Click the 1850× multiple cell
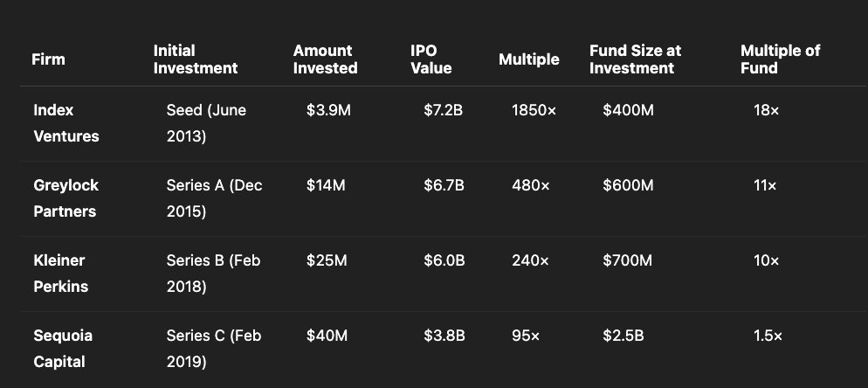 534,111
